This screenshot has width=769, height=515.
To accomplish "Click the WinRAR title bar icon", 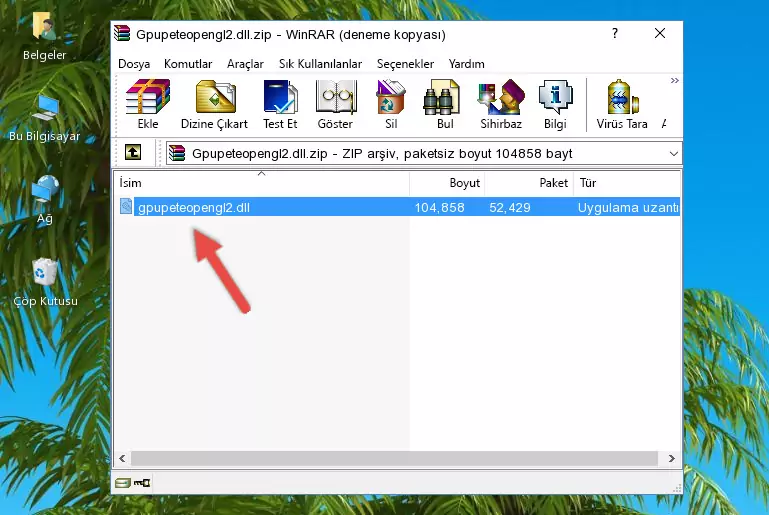I will click(122, 33).
